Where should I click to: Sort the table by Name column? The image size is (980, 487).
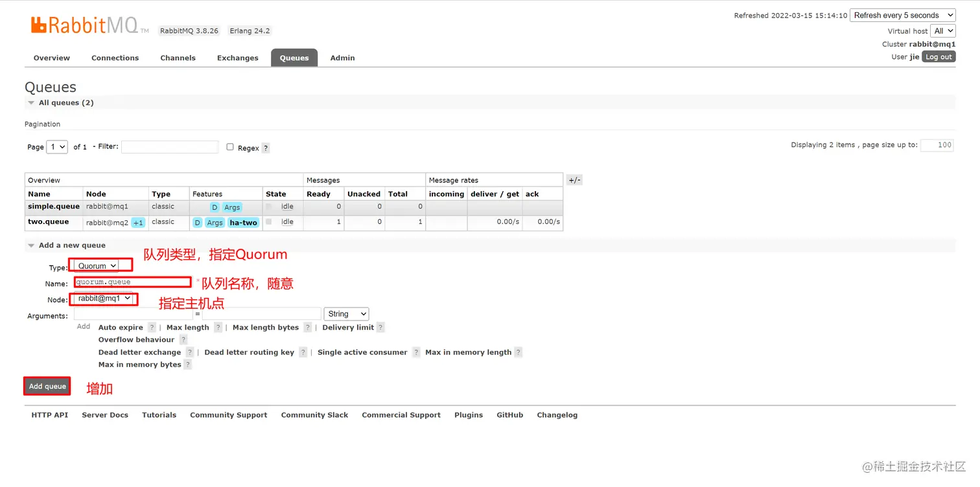(39, 194)
